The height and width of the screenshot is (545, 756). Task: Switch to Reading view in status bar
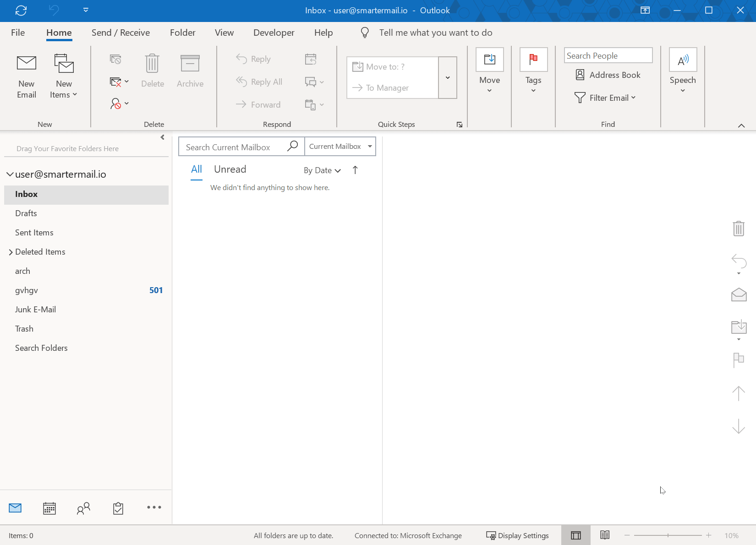coord(605,535)
